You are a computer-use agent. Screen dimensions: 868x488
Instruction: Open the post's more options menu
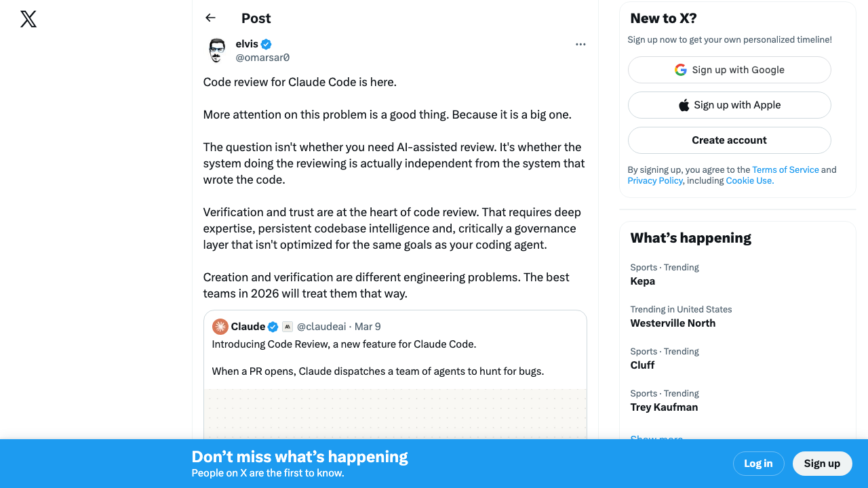[x=580, y=44]
